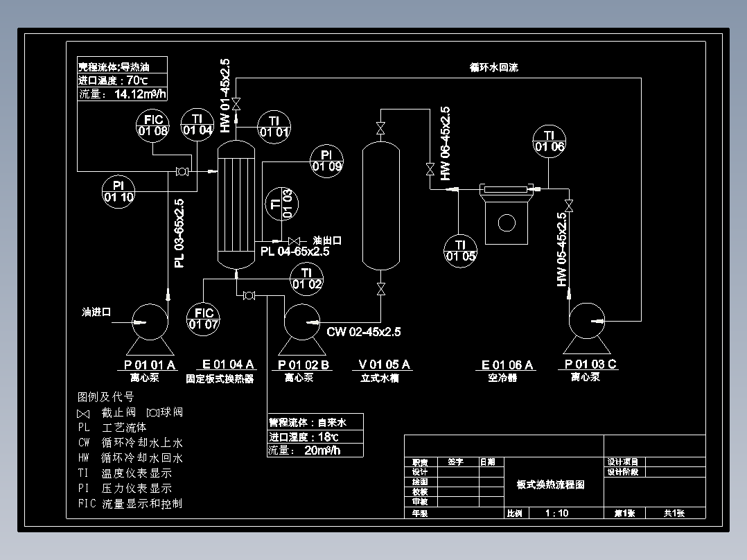Select legend row PL 工艺流体
Screen dimensions: 747x560
coord(112,428)
